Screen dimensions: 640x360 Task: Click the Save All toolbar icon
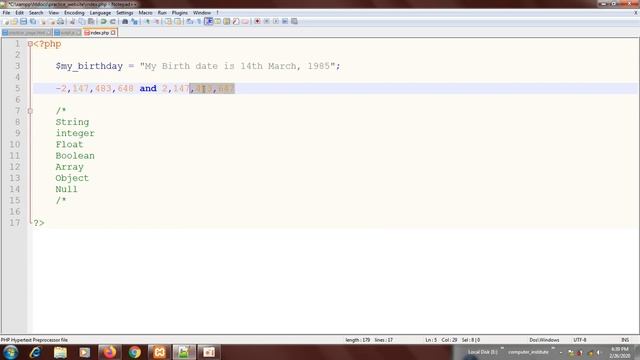[x=33, y=21]
